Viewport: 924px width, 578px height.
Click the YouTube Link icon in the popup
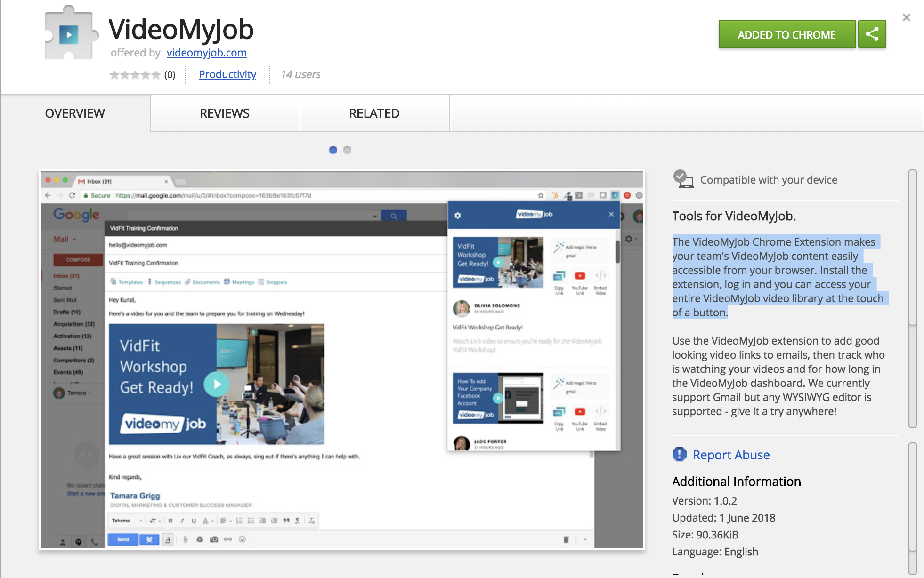pos(580,276)
